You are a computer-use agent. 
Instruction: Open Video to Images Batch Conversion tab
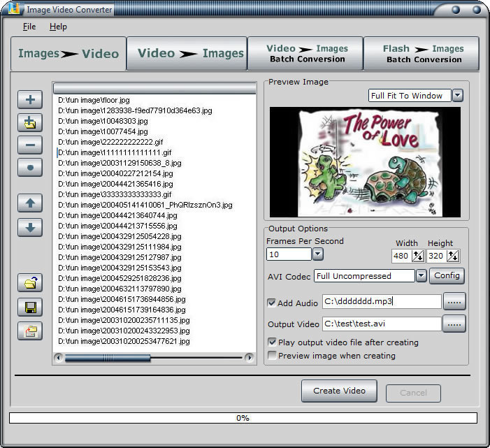(x=305, y=53)
